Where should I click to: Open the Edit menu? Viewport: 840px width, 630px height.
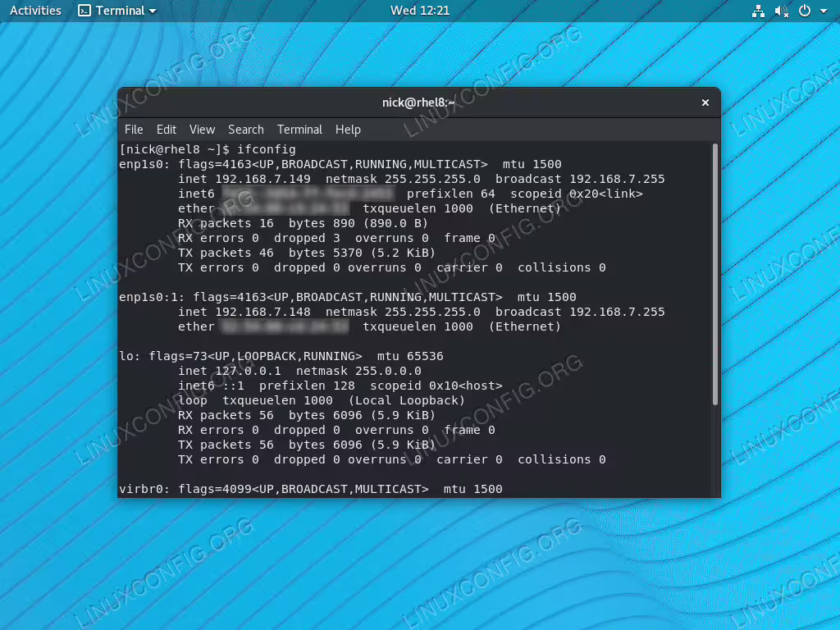166,130
